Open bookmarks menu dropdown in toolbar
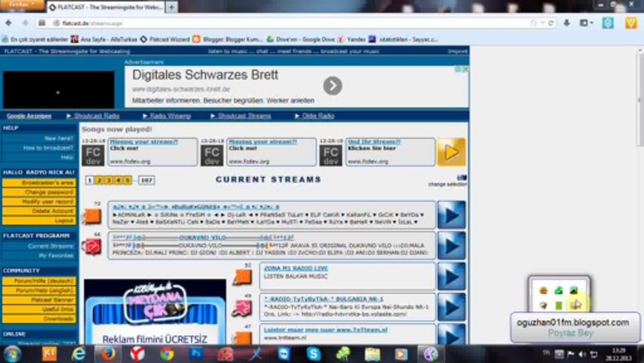This screenshot has height=363, width=644. point(586,23)
